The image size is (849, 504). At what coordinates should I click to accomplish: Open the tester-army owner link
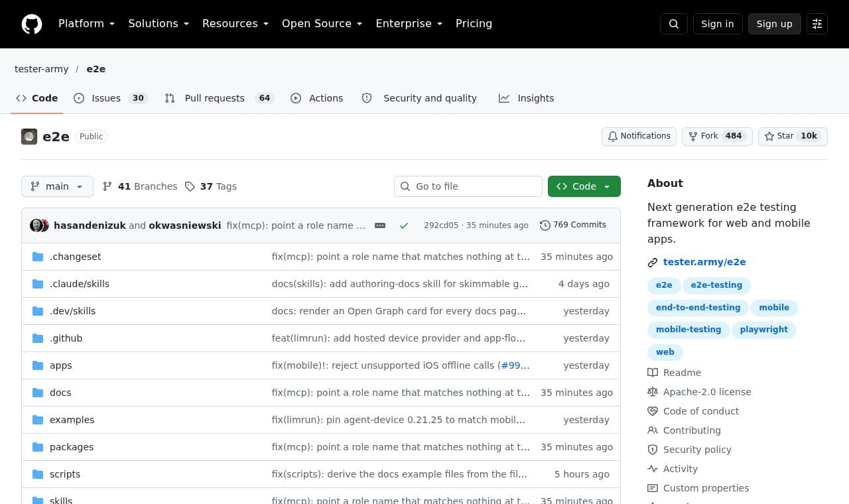[41, 69]
